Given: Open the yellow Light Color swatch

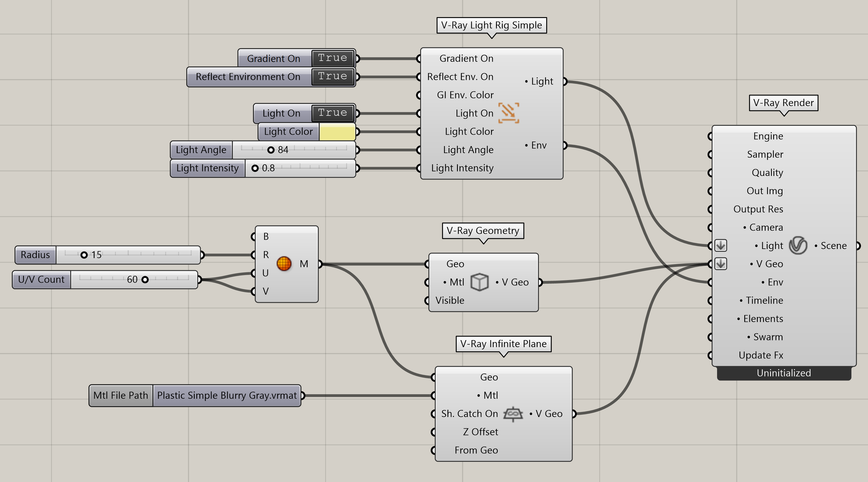Looking at the screenshot, I should point(337,131).
